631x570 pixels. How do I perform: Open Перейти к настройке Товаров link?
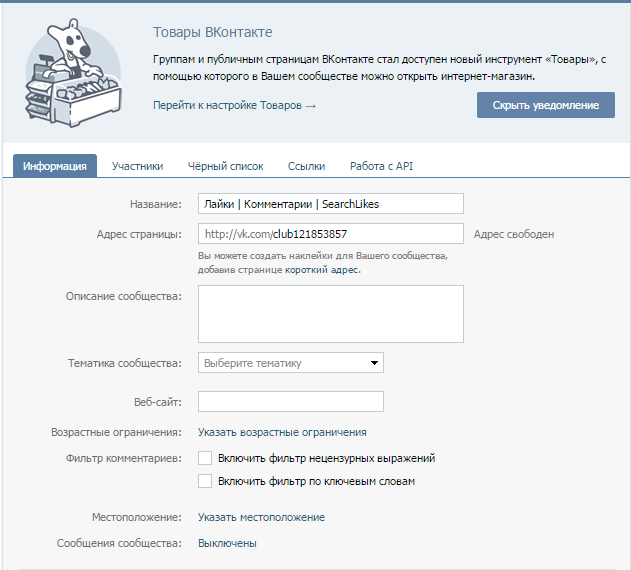(234, 105)
